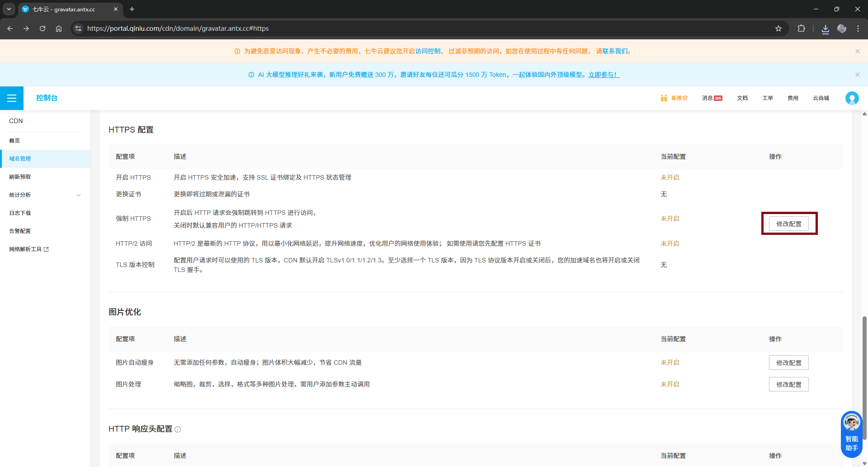Reload the page with the refresh icon
Viewport: 868px width, 467px height.
[x=42, y=29]
